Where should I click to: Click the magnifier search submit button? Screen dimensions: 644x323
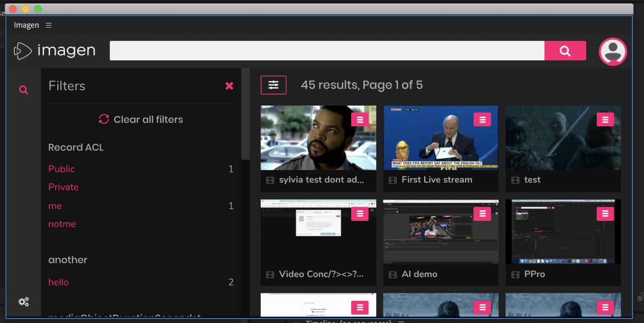pyautogui.click(x=565, y=51)
